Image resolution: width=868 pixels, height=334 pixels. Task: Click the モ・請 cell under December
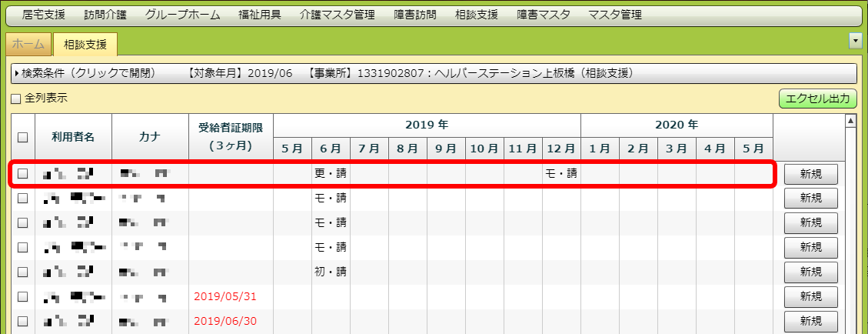(560, 174)
